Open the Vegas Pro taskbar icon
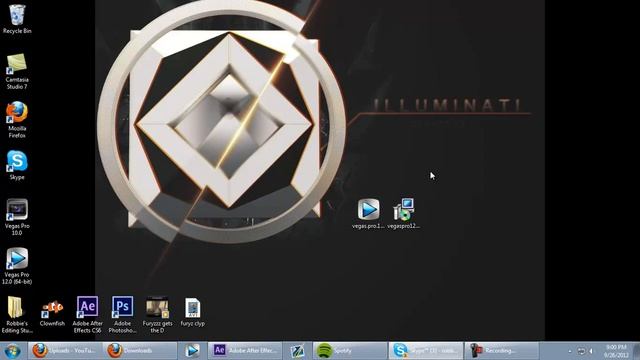640x360 pixels. point(192,351)
